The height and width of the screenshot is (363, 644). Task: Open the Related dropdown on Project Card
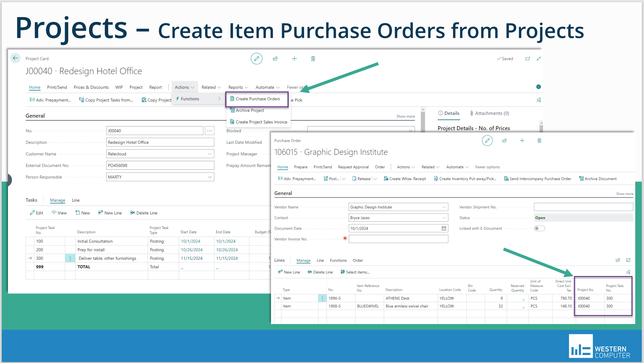pos(211,87)
